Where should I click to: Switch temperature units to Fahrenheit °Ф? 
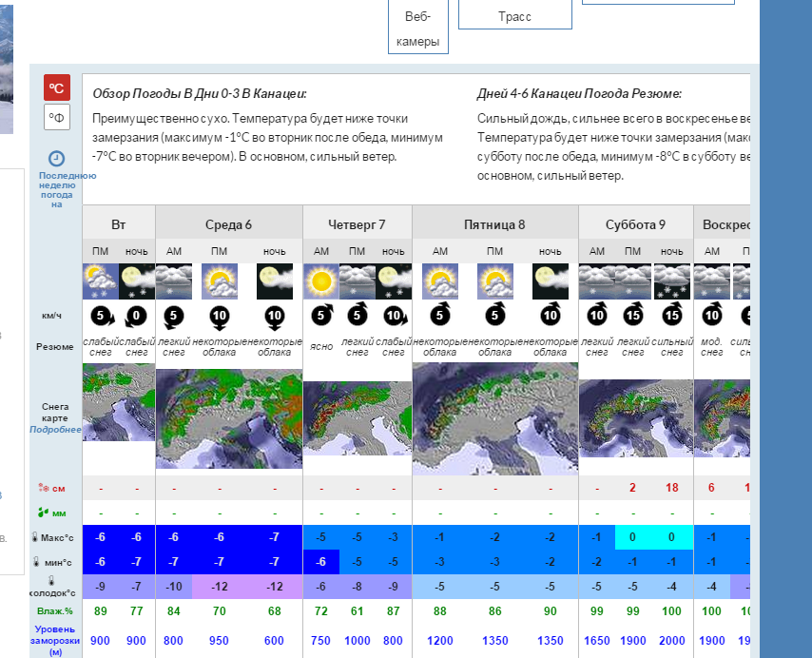pos(57,117)
